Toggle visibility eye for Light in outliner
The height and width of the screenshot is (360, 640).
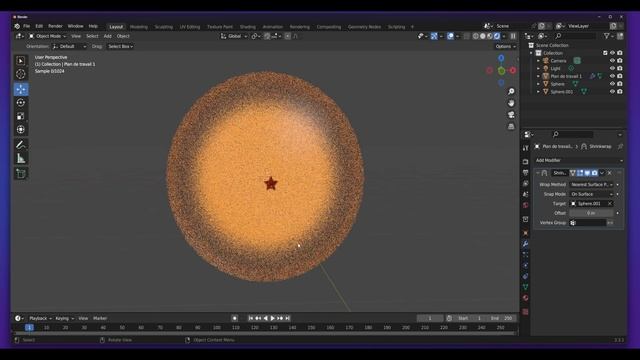612,68
